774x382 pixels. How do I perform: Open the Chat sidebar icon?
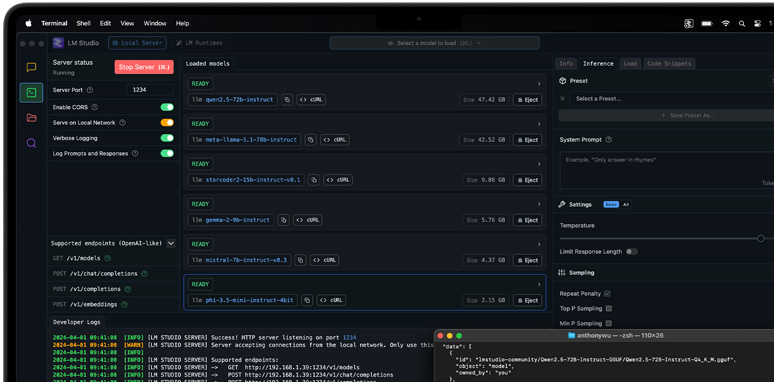[x=31, y=67]
